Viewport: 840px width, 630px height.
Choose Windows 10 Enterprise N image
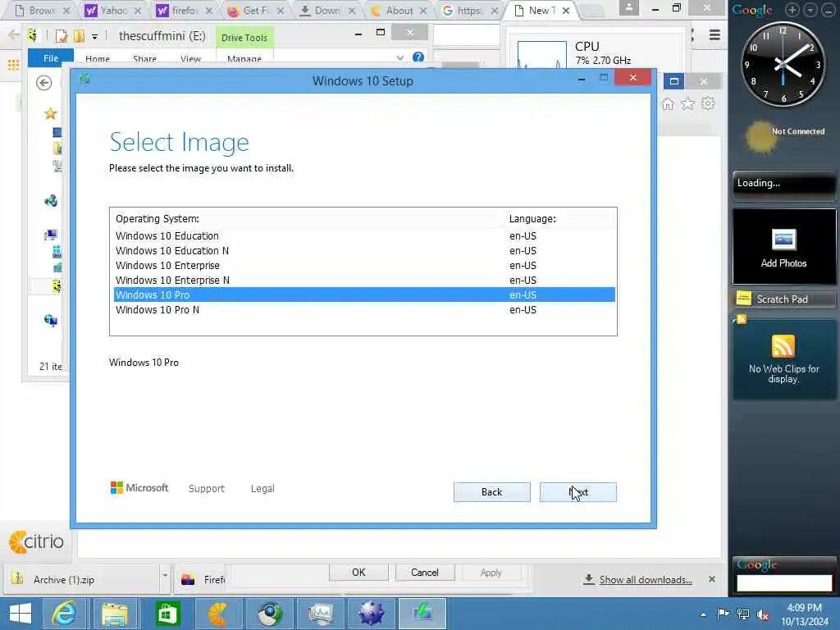tap(364, 281)
